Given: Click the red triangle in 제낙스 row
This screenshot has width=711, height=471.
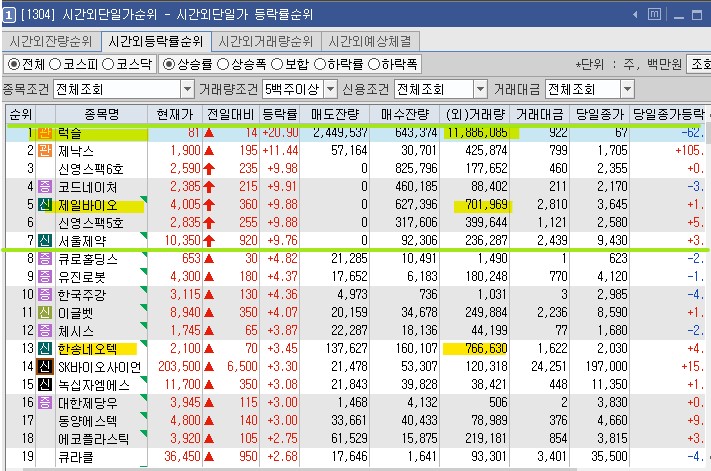Looking at the screenshot, I should point(209,151).
